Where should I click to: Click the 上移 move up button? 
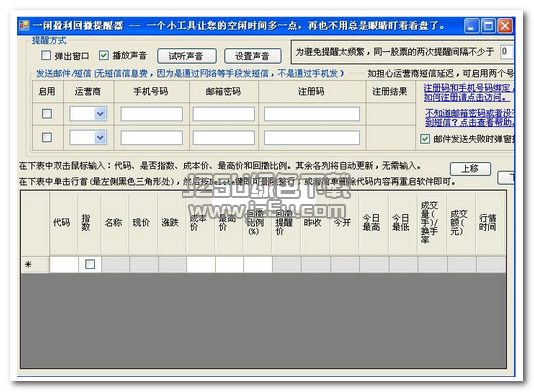click(470, 169)
